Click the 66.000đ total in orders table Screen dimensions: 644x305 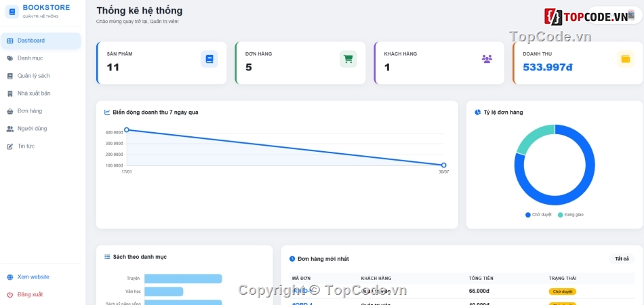click(479, 291)
